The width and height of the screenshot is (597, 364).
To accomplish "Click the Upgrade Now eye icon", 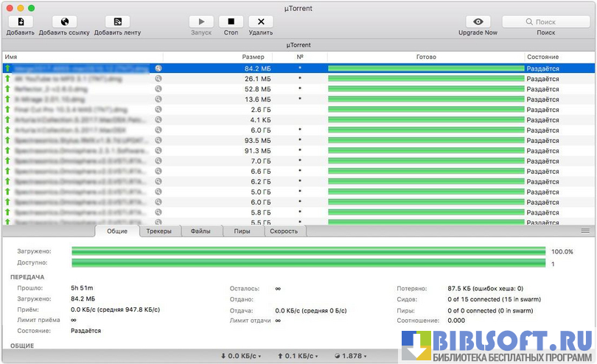I will tap(478, 22).
